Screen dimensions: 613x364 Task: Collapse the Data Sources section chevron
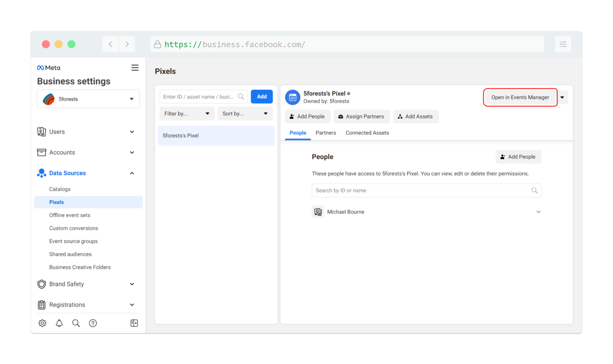[132, 173]
